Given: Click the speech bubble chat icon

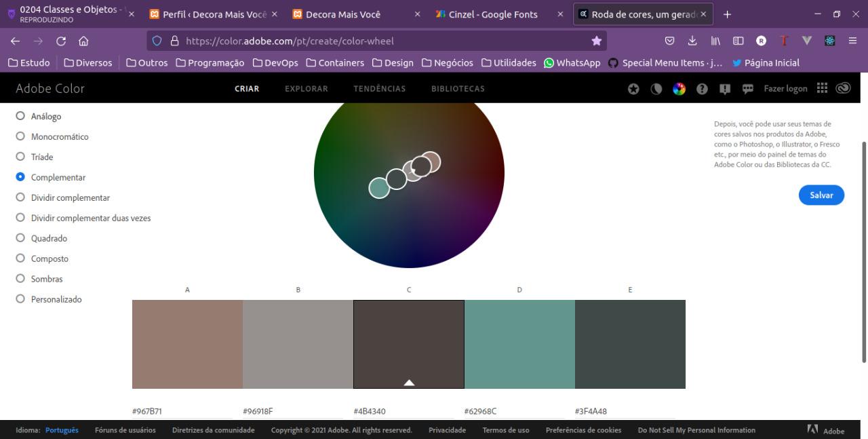Looking at the screenshot, I should click(x=748, y=89).
